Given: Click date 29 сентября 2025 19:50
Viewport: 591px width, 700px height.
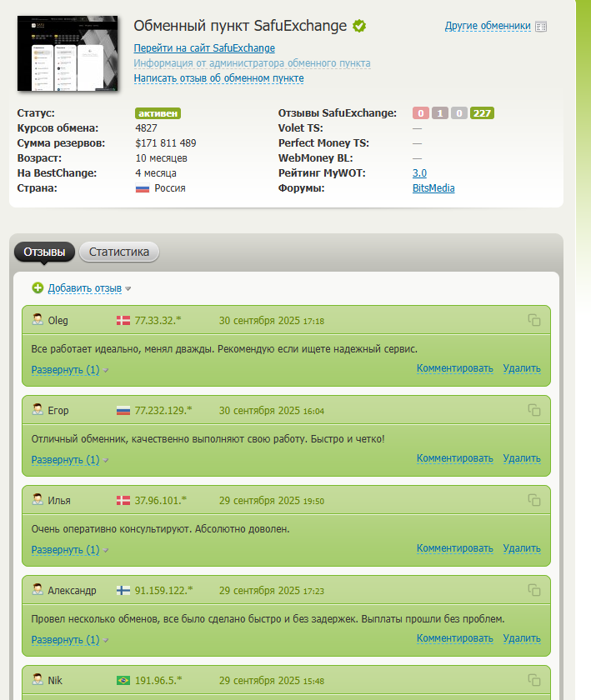Looking at the screenshot, I should coord(272,501).
